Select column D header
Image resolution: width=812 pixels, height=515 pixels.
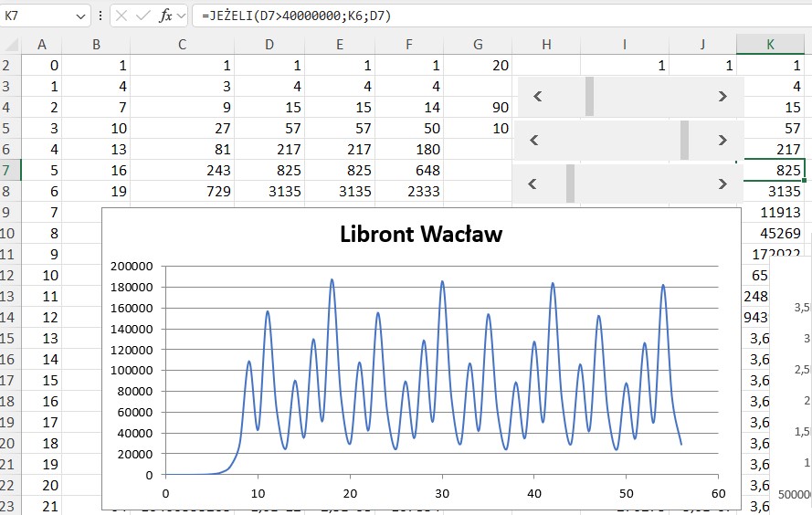[269, 45]
